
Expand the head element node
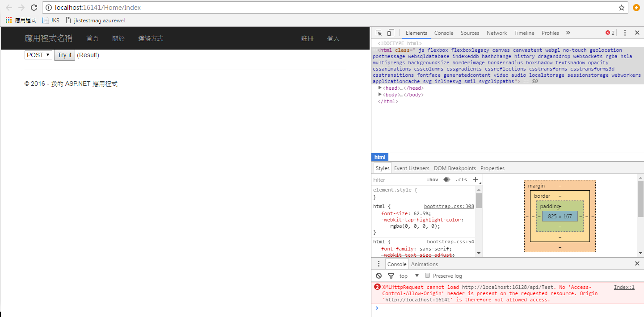point(380,88)
